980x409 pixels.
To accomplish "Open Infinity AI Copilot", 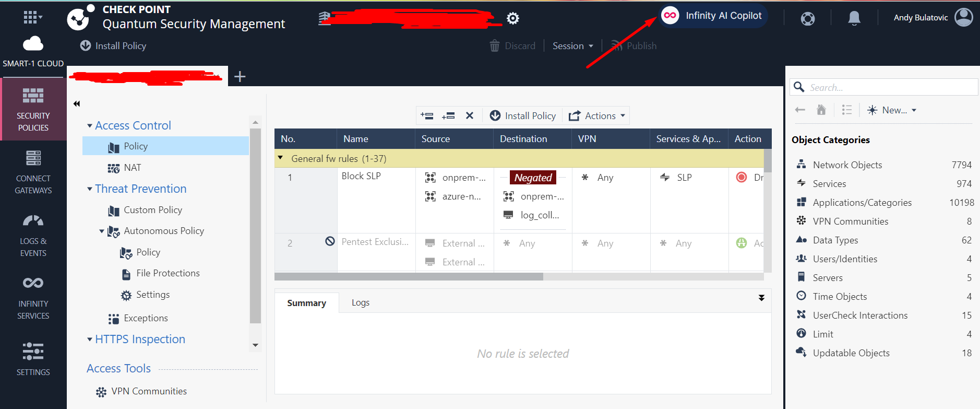I will click(713, 16).
